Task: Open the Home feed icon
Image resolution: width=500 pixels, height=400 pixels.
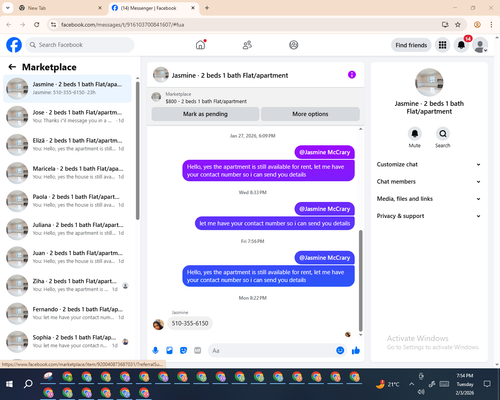Action: tap(200, 45)
